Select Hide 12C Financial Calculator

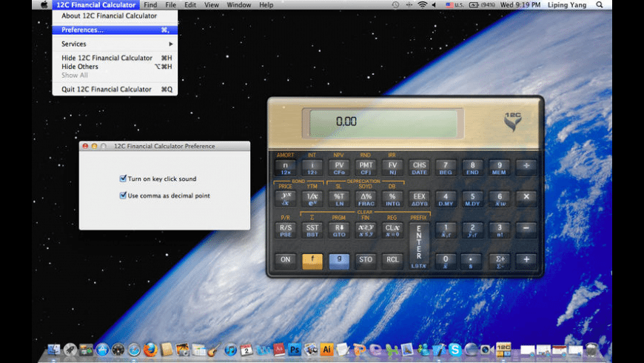(x=115, y=58)
